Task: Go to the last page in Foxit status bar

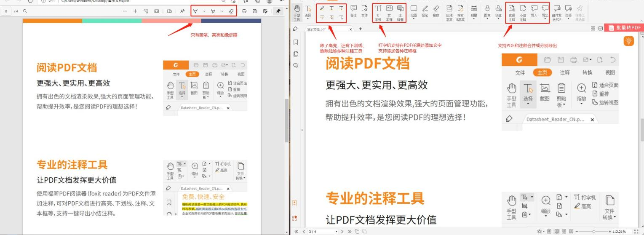Action: click(349, 232)
